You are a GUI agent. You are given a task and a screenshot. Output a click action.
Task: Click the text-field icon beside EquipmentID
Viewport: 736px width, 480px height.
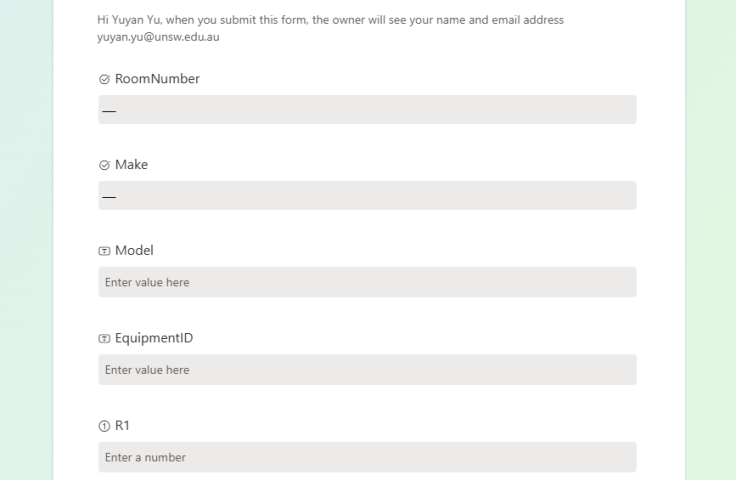(x=104, y=338)
